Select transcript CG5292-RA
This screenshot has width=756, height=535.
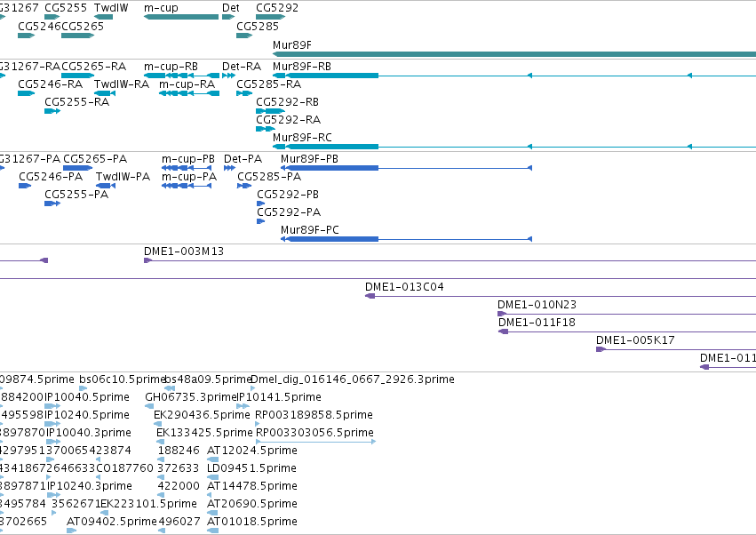pos(266,129)
